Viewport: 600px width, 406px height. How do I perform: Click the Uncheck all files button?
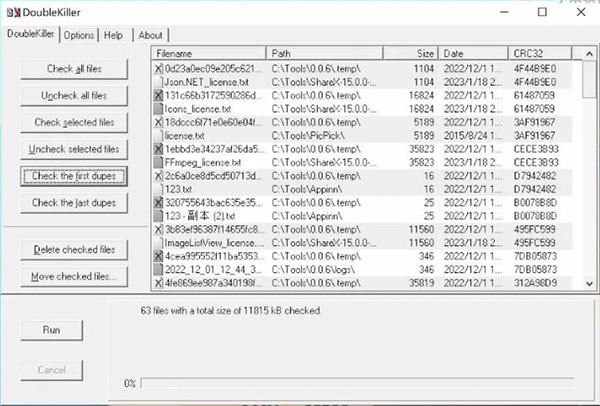(74, 96)
